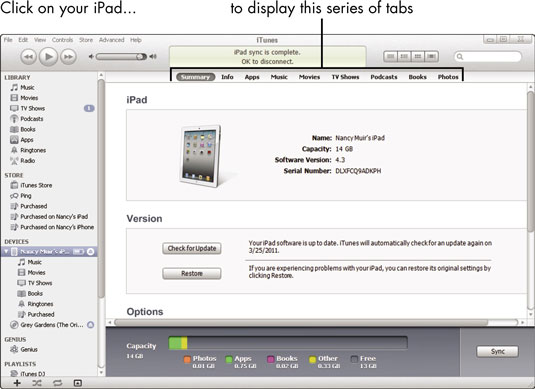Screen dimensions: 535x389
Task: Click the add playlist plus button
Action: pos(17,383)
